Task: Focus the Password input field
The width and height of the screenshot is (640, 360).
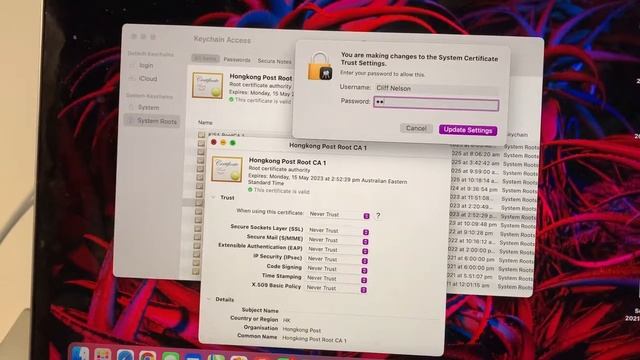Action: coord(436,104)
